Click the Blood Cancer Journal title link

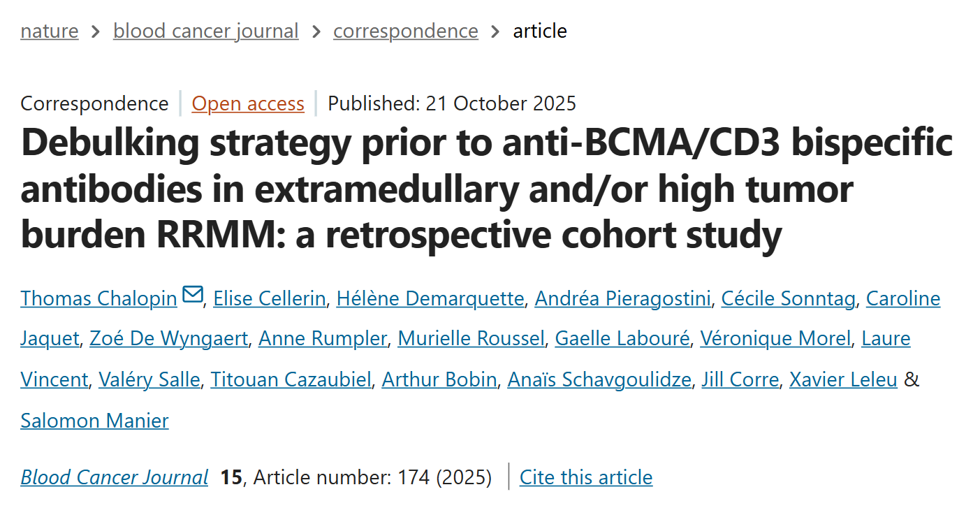(114, 477)
